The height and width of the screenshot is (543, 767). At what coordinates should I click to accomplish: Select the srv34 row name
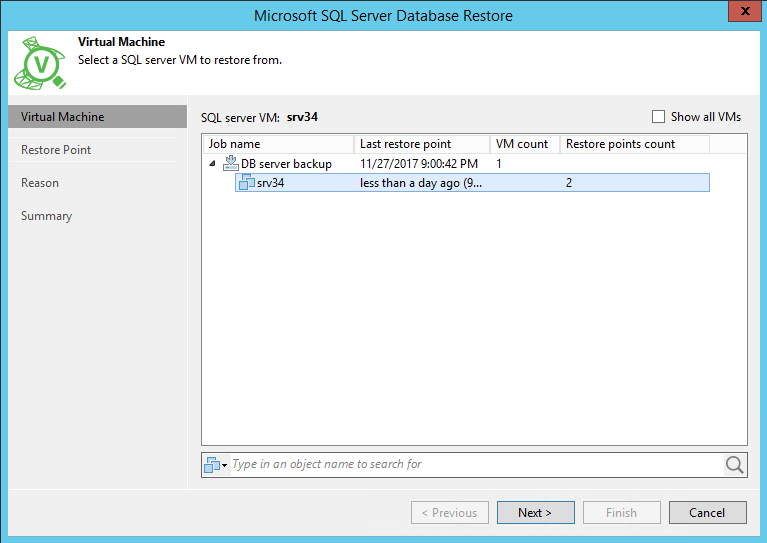pos(271,182)
